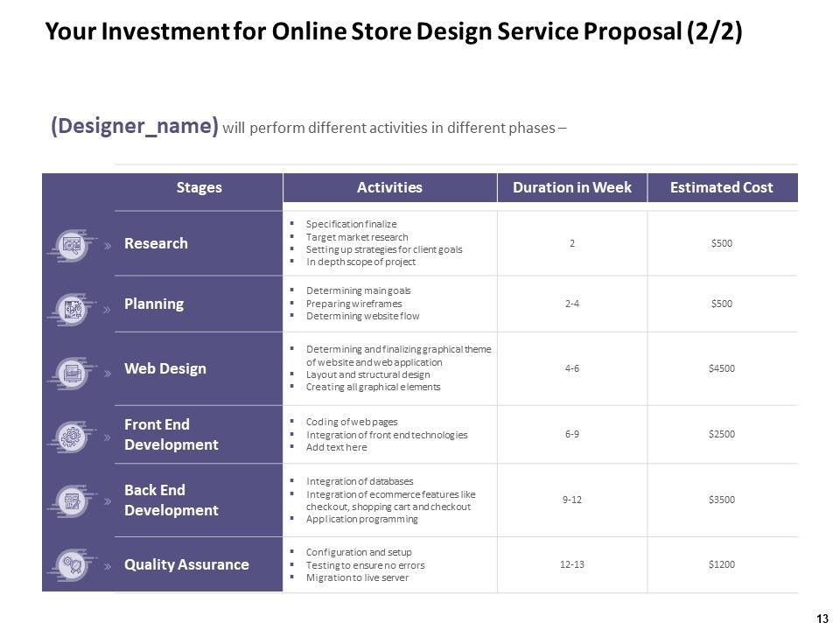
Task: Select Back End duration 9-12
Action: pyautogui.click(x=572, y=500)
